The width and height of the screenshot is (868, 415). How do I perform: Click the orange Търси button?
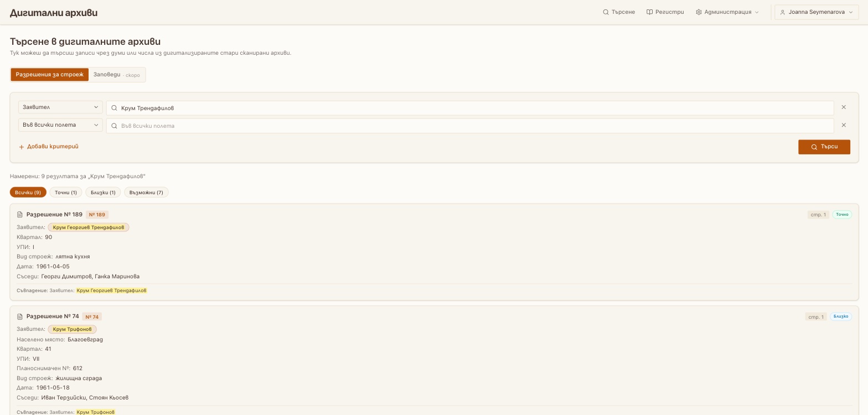(824, 147)
